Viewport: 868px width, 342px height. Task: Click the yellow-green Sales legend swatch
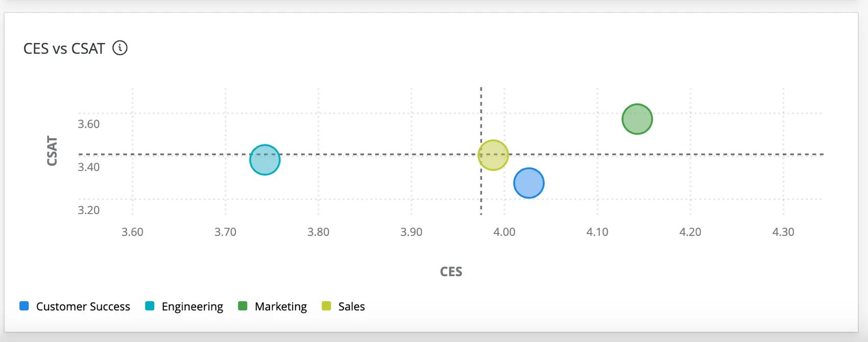(x=326, y=306)
